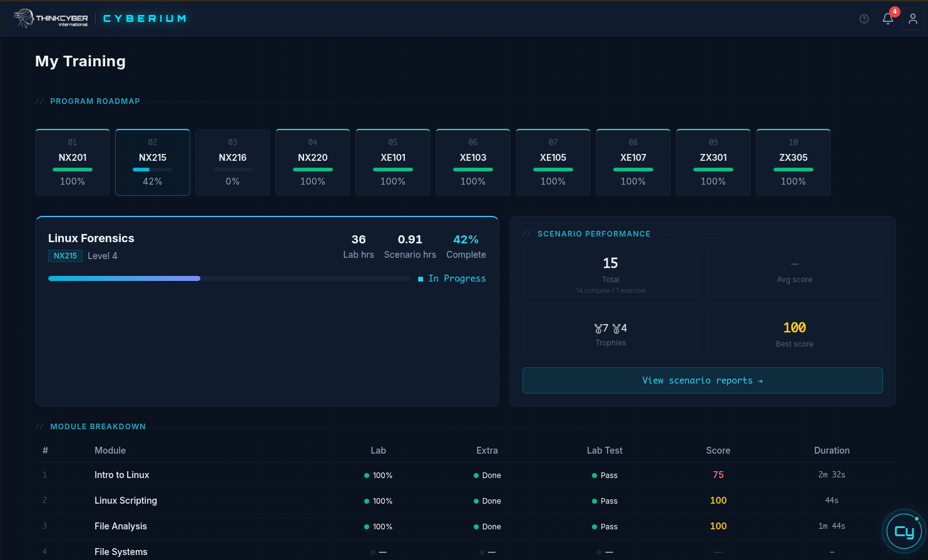This screenshot has width=928, height=560.
Task: Click the Extra column header
Action: tap(487, 451)
